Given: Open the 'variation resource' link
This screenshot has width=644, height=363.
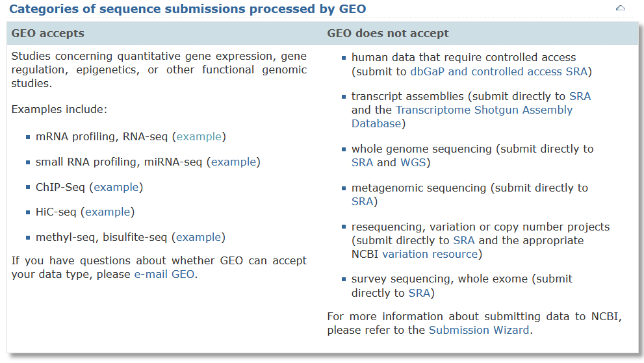Looking at the screenshot, I should pos(430,254).
